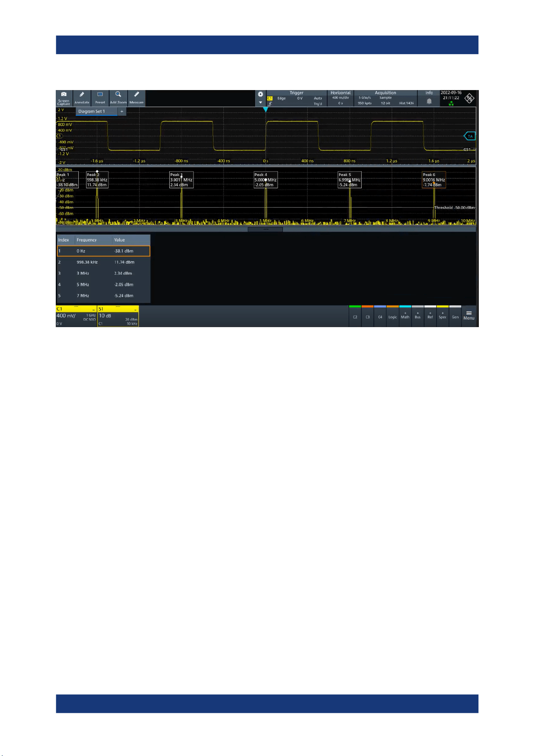This screenshot has width=535, height=756.
Task: Select the peak table row 5 MHz
Action: [103, 285]
